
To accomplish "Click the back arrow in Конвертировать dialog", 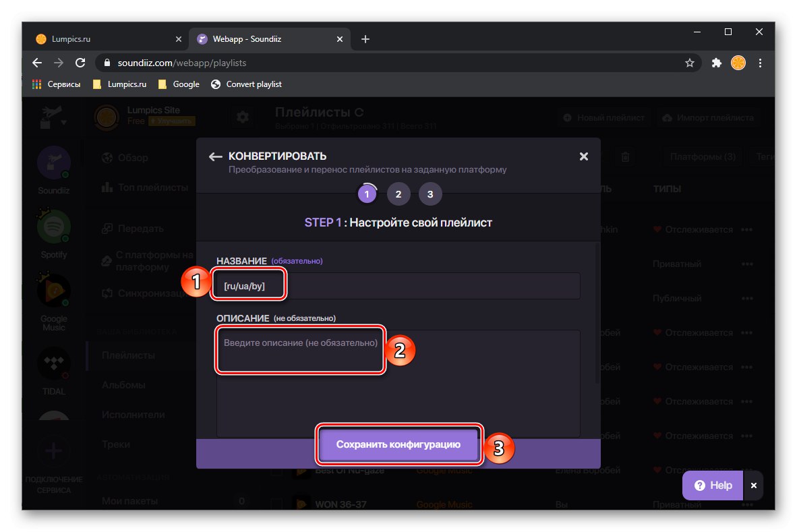I will pyautogui.click(x=216, y=156).
